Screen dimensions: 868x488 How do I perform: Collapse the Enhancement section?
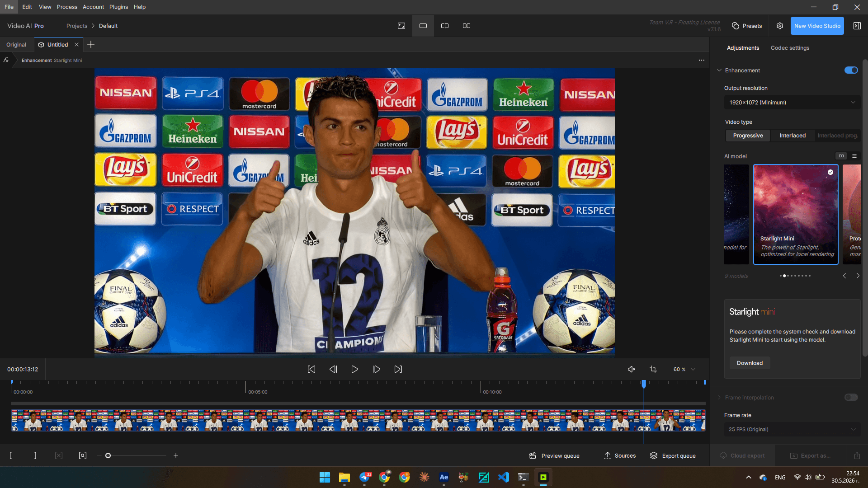coord(719,70)
